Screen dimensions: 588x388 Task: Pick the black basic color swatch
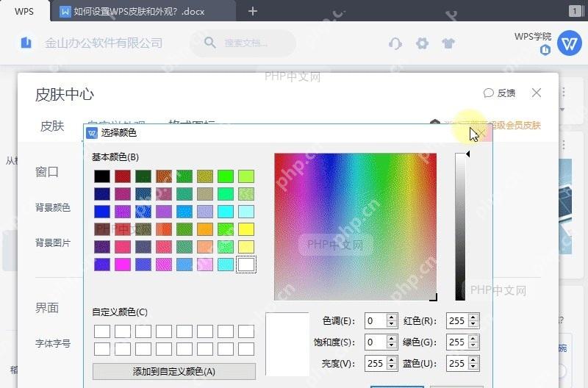coord(102,176)
